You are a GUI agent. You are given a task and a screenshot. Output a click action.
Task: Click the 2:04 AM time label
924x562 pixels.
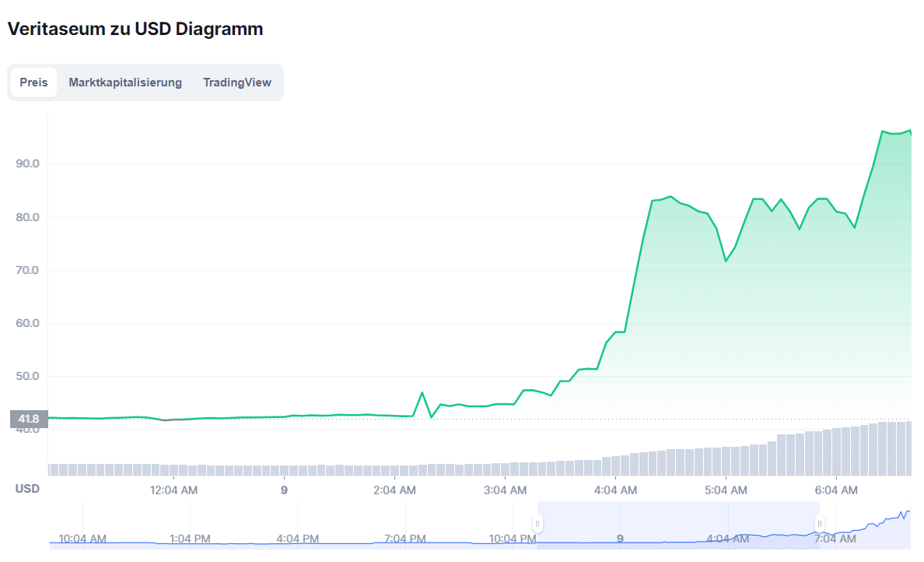pyautogui.click(x=395, y=490)
